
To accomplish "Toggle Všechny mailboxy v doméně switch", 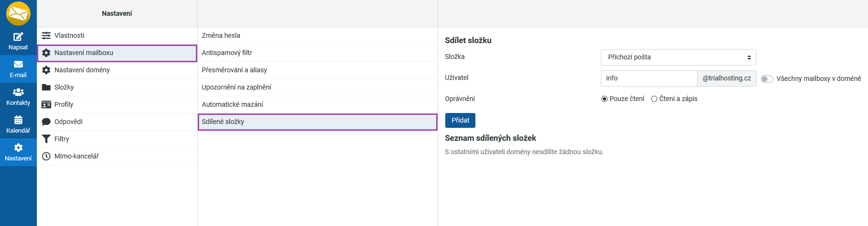I will point(767,79).
